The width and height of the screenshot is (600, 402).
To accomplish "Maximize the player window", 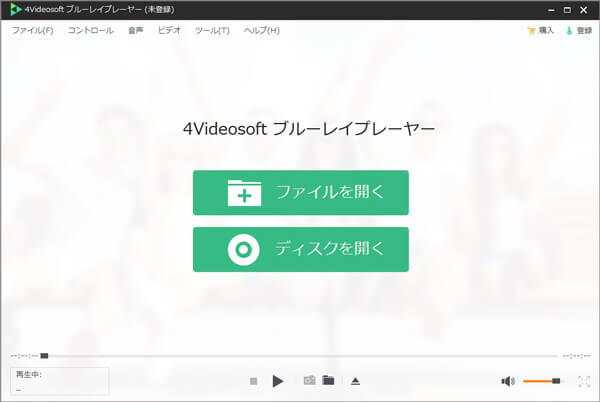I will 567,10.
